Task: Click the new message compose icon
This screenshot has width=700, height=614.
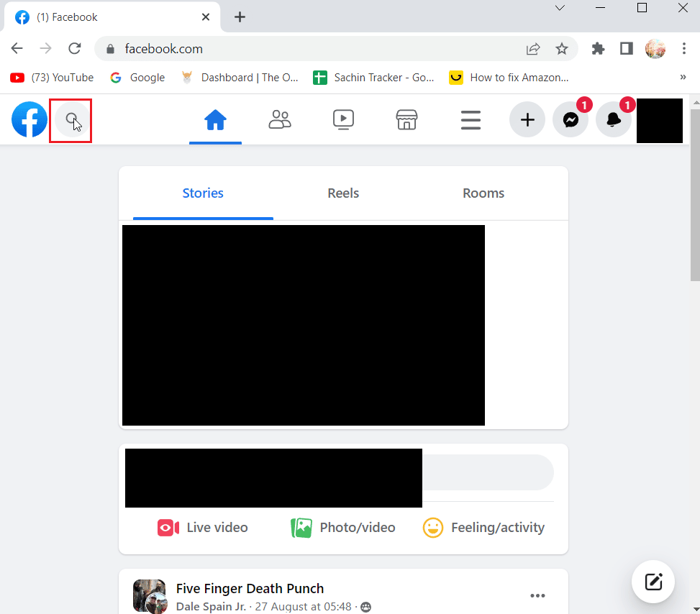Action: pos(653,582)
